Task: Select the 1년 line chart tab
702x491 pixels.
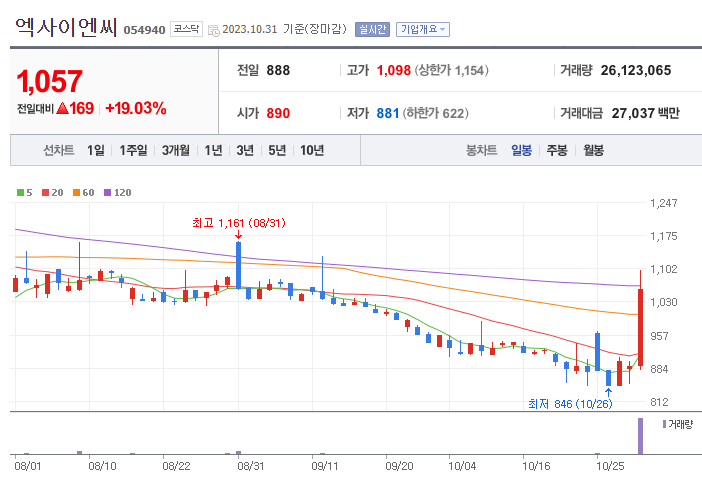Action: [213, 150]
